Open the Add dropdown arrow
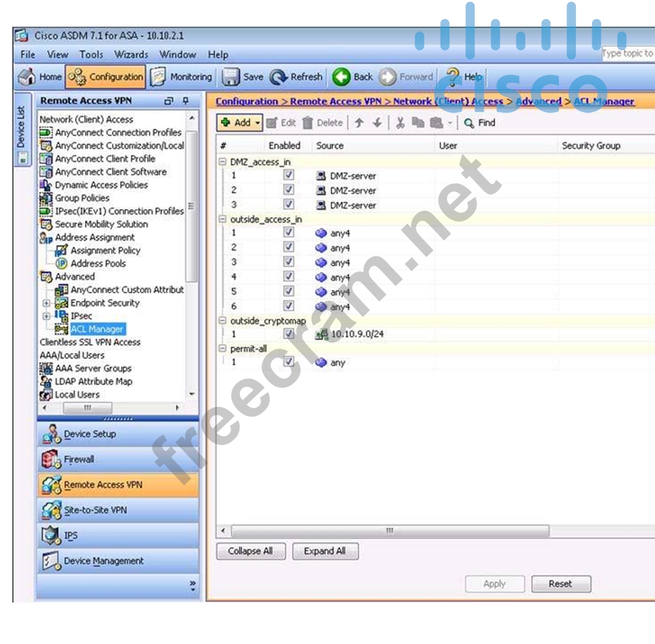 point(258,123)
